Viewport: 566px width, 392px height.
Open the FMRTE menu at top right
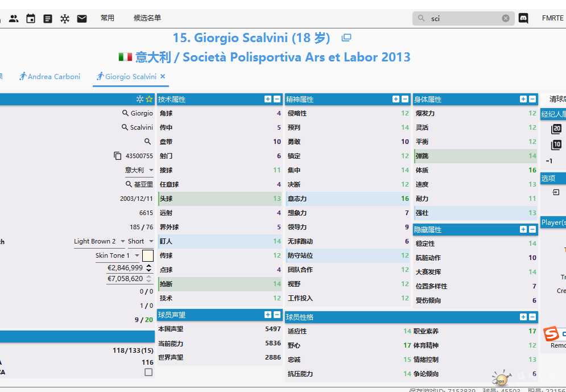tap(553, 18)
